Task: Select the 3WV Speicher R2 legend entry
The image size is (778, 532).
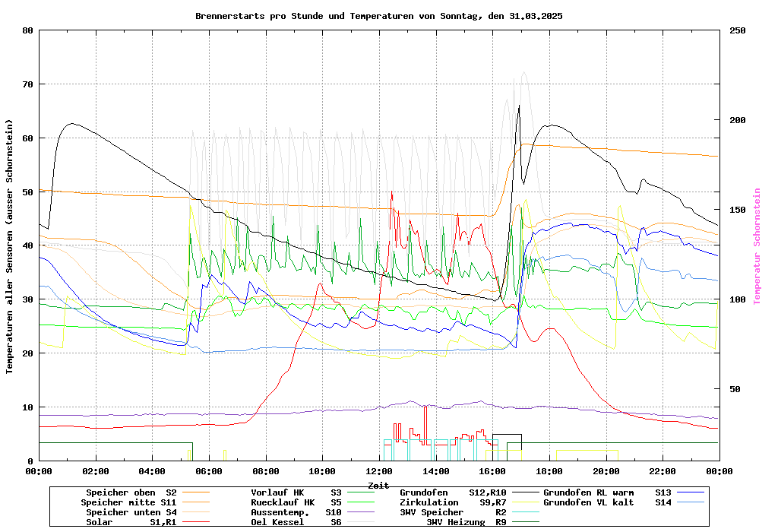Action: point(452,512)
